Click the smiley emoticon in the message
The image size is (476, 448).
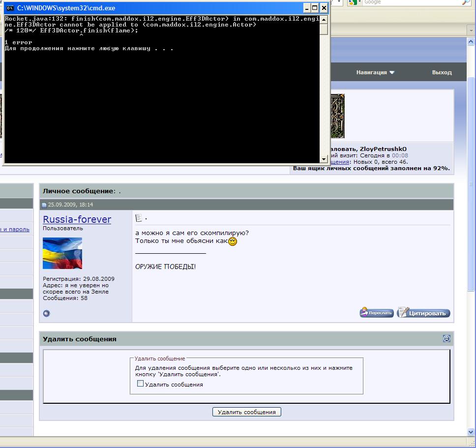233,241
